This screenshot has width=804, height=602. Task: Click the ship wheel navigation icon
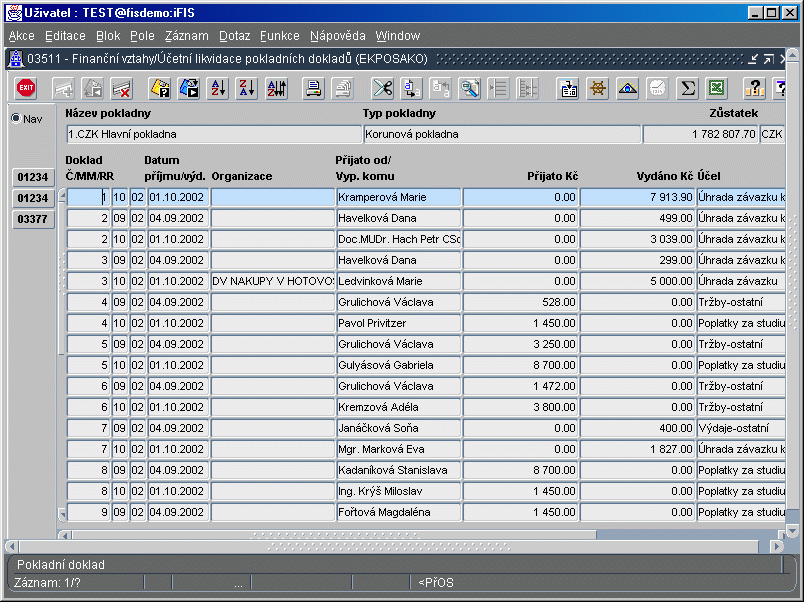pyautogui.click(x=598, y=88)
